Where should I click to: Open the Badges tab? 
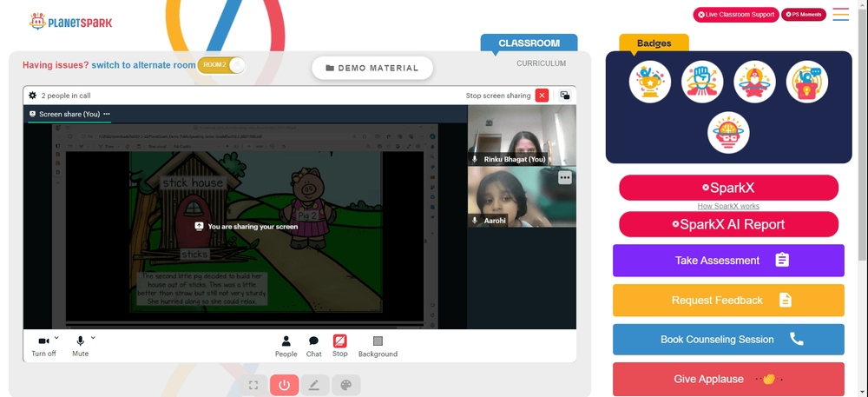[654, 43]
